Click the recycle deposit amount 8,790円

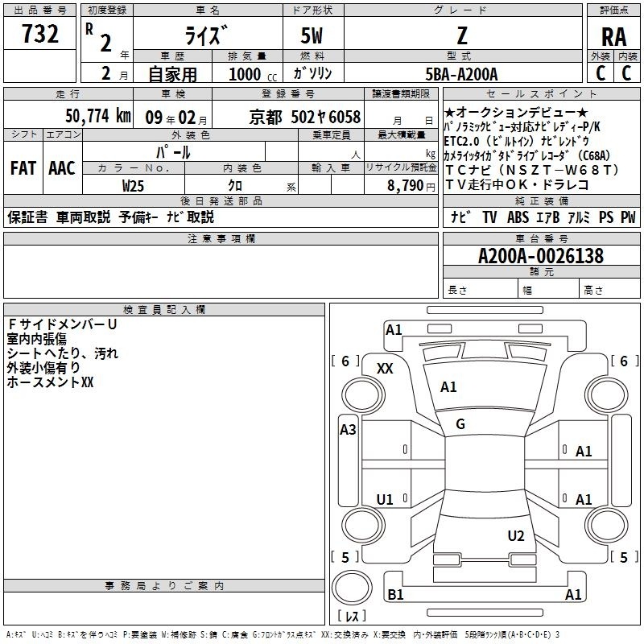(x=399, y=184)
